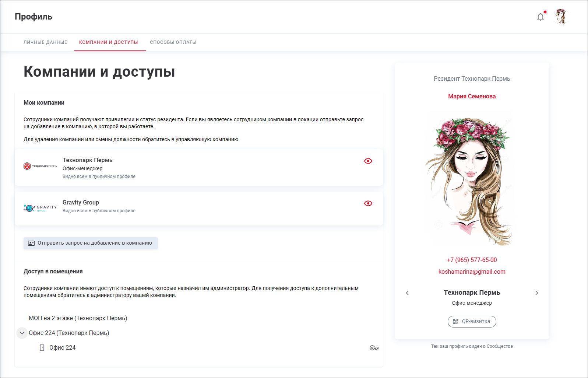The height and width of the screenshot is (378, 588).
Task: Open the notifications bell
Action: pyautogui.click(x=540, y=17)
